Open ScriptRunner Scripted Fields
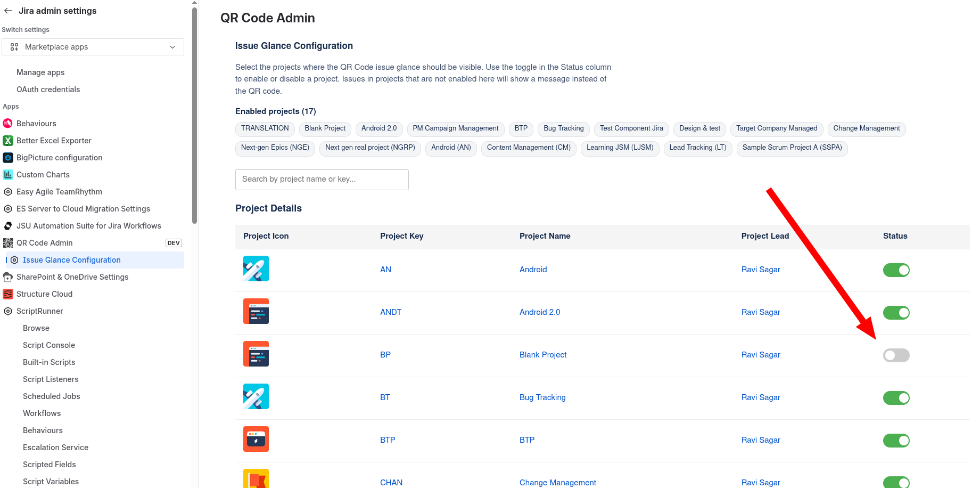This screenshot has height=488, width=980. [50, 465]
